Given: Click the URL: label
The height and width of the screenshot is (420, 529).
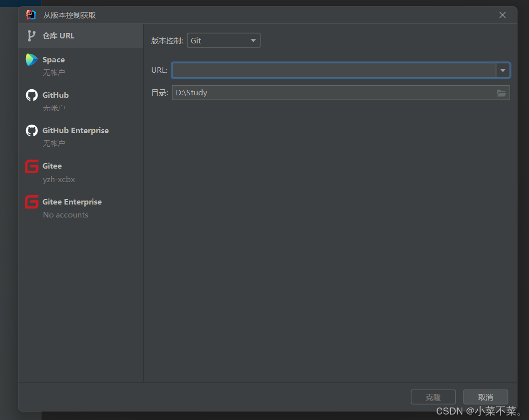Looking at the screenshot, I should (x=159, y=70).
